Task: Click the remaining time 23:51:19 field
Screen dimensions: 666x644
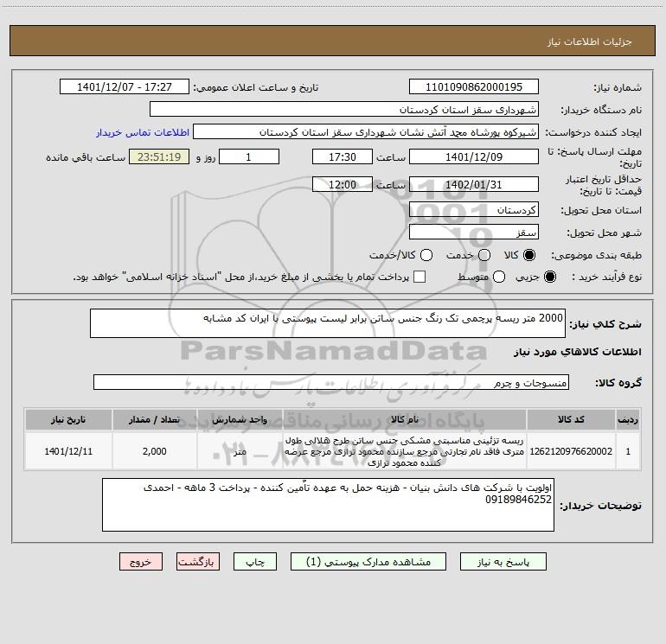Action: coord(159,156)
